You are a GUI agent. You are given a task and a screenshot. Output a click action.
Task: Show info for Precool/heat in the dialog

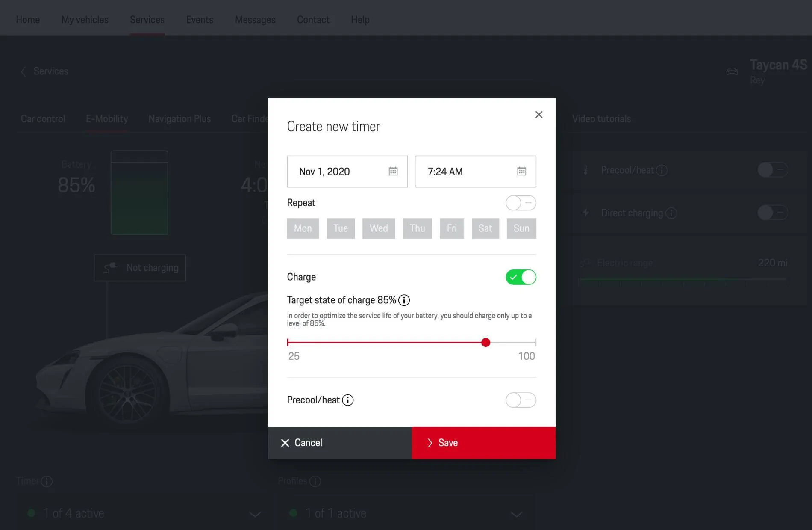click(348, 400)
